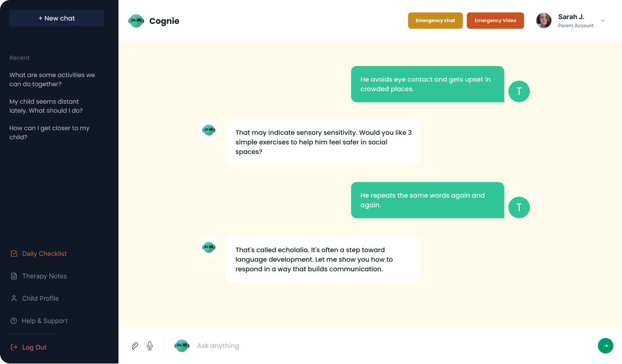Click user avatar T next to repeats words message
Screen dimensions: 622x364
pos(519,207)
